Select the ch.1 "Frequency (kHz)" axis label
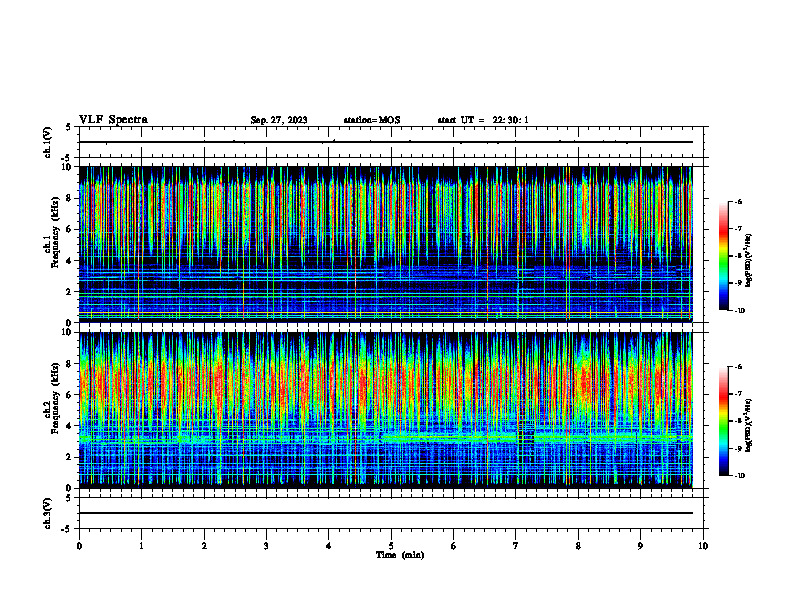The image size is (792, 612). coord(55,232)
